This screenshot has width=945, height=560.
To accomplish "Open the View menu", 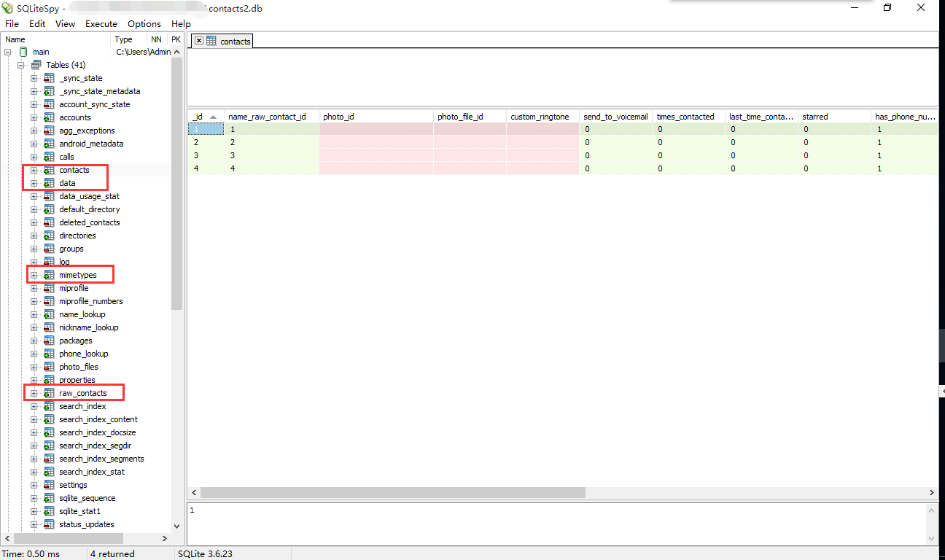I will coord(65,24).
